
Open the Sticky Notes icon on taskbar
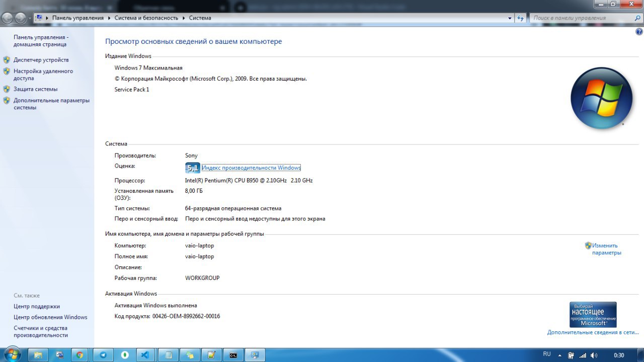pyautogui.click(x=190, y=355)
